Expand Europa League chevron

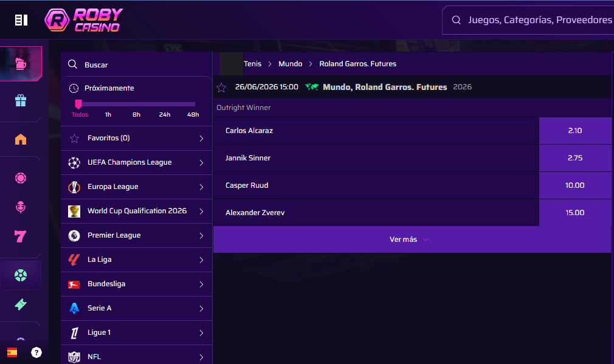tap(201, 187)
